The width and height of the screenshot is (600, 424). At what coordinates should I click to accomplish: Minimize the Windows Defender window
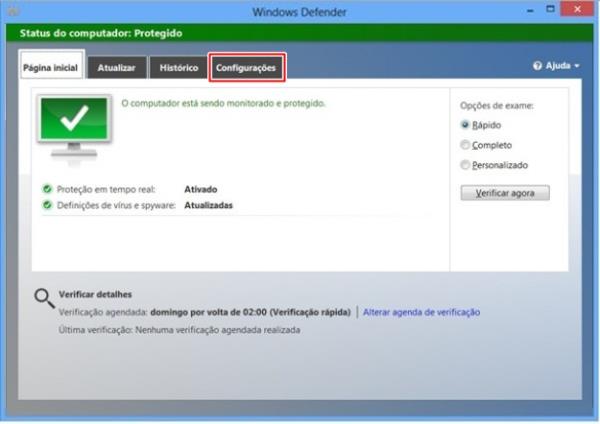point(530,10)
